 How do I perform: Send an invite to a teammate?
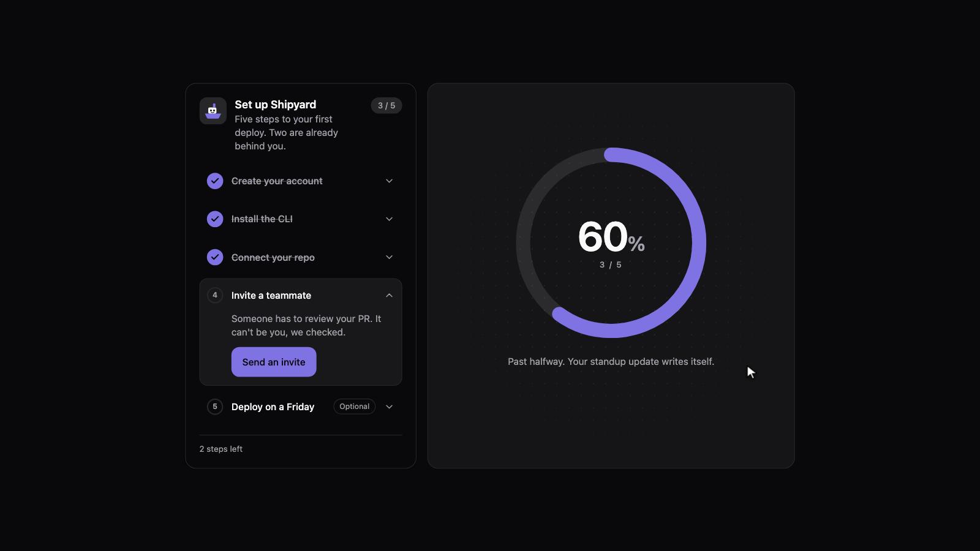pos(274,362)
